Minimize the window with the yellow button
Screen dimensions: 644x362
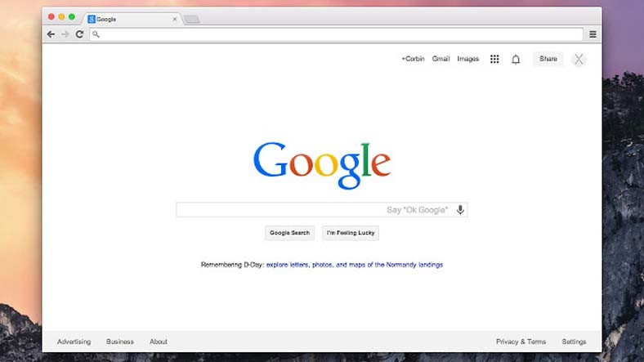[x=61, y=17]
